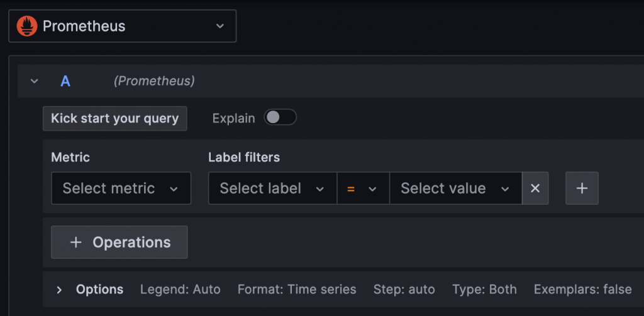Change the equals operator dropdown

point(362,188)
